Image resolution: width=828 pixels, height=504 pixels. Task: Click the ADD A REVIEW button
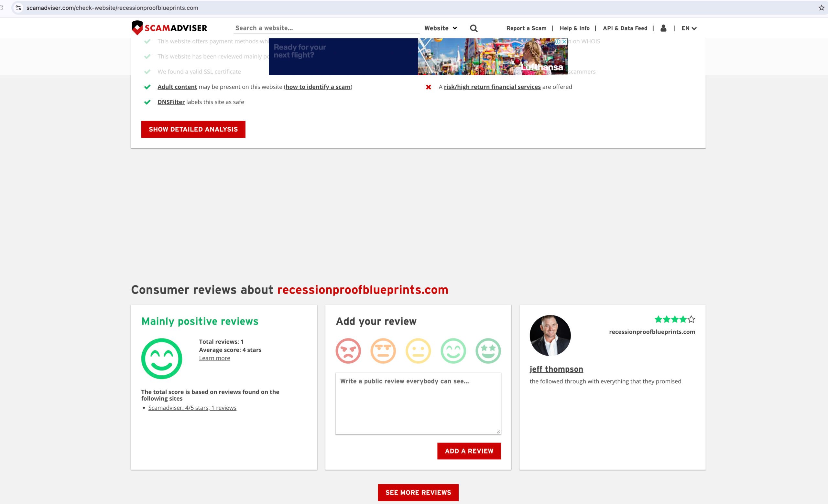click(469, 451)
